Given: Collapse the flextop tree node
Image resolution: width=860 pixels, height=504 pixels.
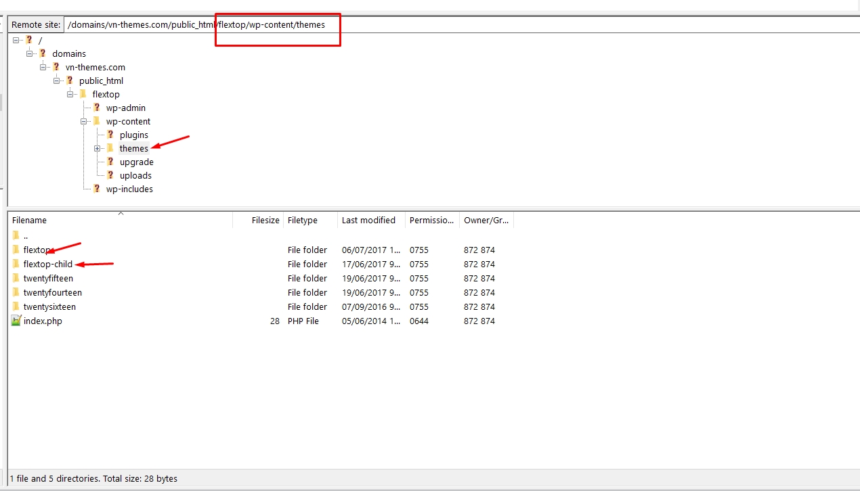Looking at the screenshot, I should point(70,94).
